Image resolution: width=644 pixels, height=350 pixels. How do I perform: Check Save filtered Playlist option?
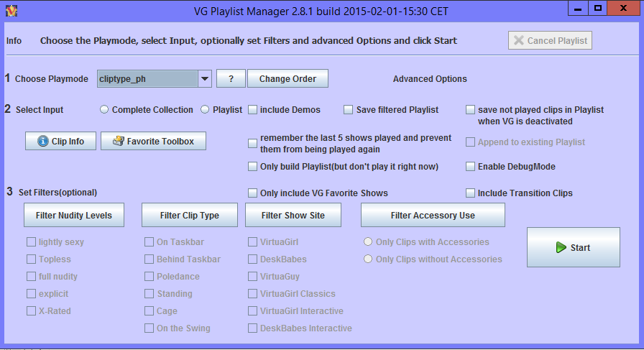coord(349,110)
